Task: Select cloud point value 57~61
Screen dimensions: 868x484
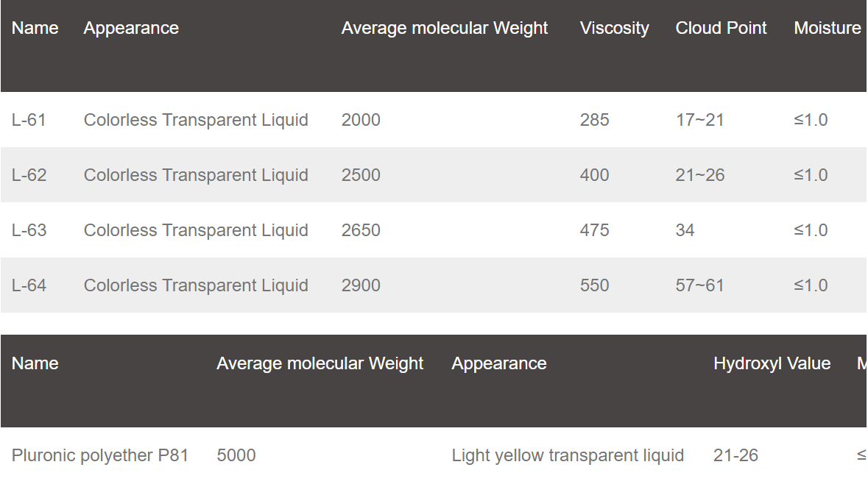Action: pos(699,285)
